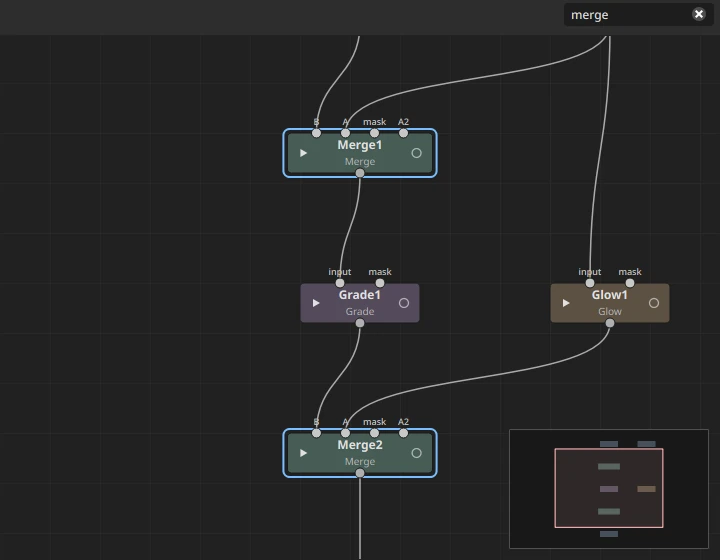The width and height of the screenshot is (720, 560).
Task: Click the top-left blue node in minimap
Action: pyautogui.click(x=609, y=444)
